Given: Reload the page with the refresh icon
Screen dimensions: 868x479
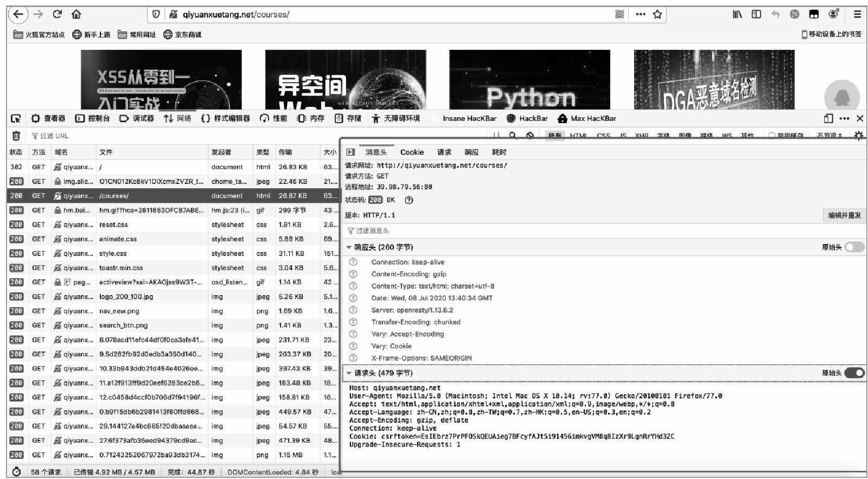Looking at the screenshot, I should coord(57,15).
